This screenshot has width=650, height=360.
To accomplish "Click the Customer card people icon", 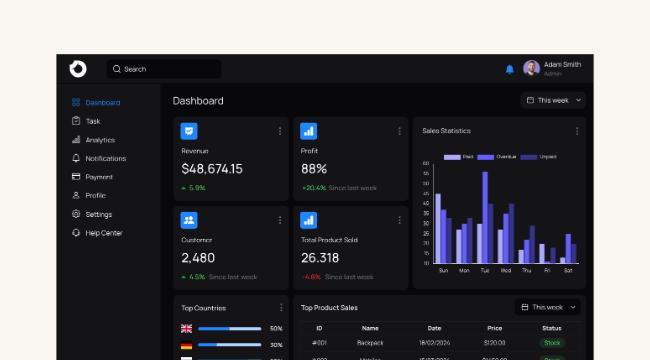I will click(189, 220).
